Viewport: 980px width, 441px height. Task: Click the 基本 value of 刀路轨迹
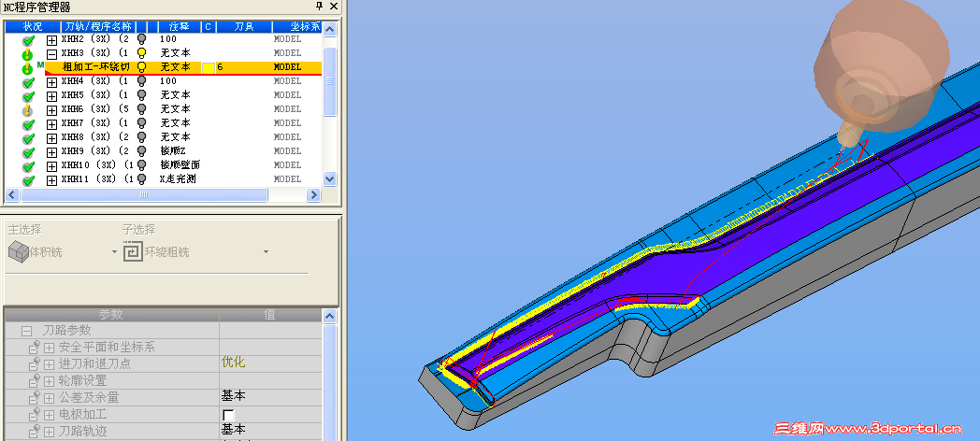(233, 430)
